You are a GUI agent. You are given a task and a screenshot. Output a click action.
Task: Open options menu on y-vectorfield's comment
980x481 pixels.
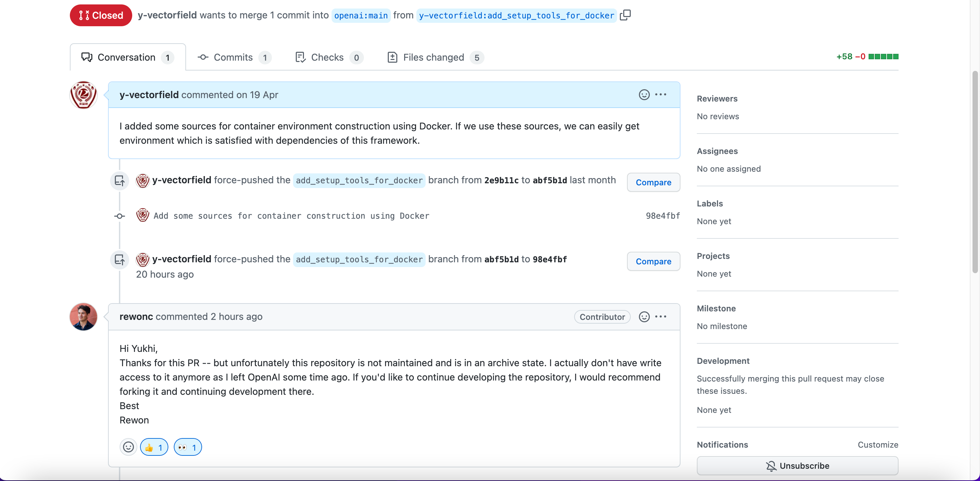pos(661,95)
